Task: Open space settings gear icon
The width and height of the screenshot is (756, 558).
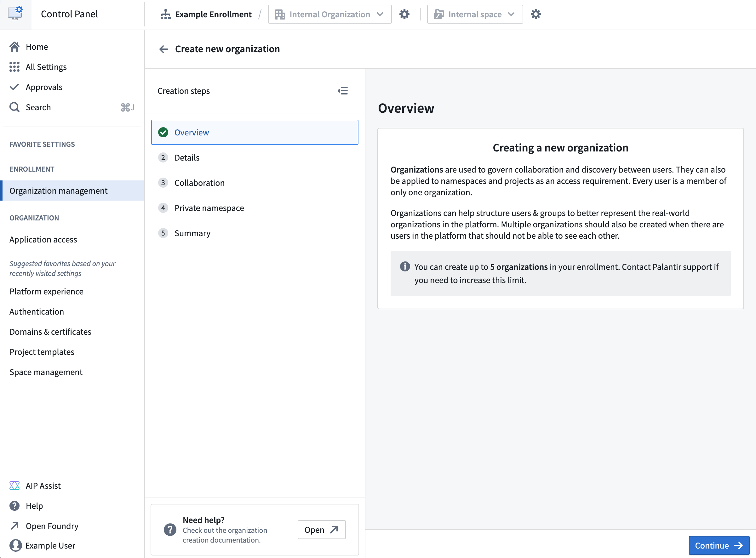Action: 536,14
